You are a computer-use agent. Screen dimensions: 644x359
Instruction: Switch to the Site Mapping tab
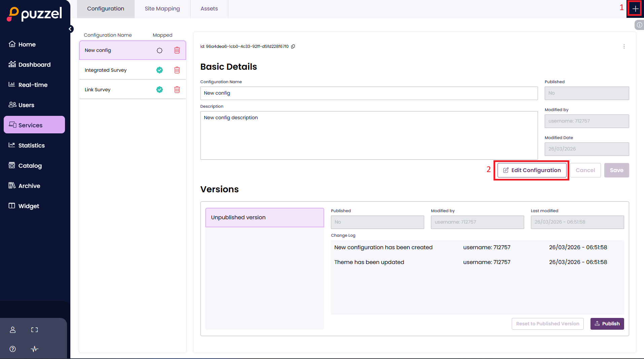pos(162,8)
